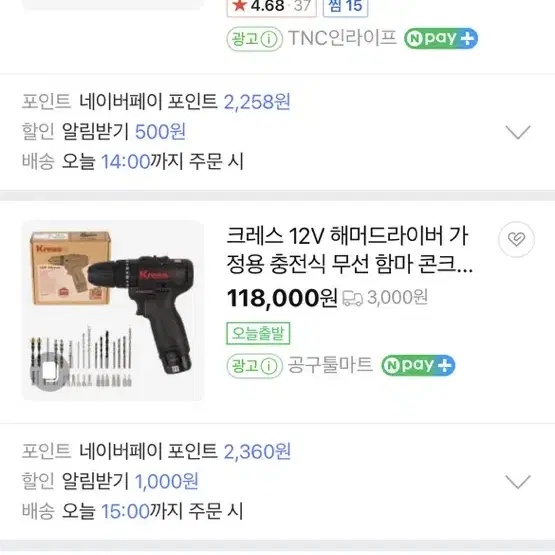Image resolution: width=555 pixels, height=555 pixels.
Task: Tap the Npay+ badge beside 공구툴마트
Action: (418, 365)
